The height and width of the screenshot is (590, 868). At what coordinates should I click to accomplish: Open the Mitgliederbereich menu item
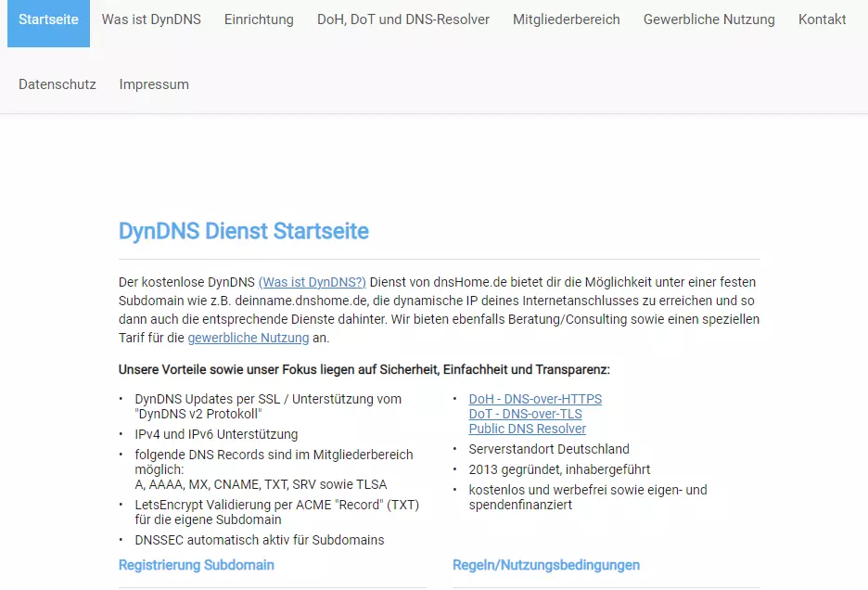[567, 19]
